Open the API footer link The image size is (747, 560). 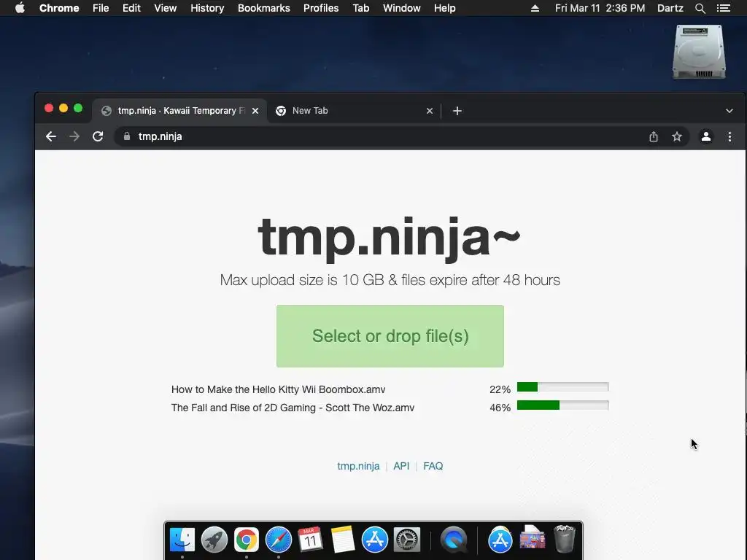click(x=401, y=466)
